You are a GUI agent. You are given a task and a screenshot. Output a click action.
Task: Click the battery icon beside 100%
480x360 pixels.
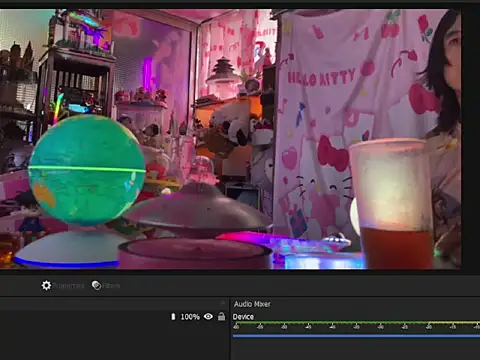(173, 317)
